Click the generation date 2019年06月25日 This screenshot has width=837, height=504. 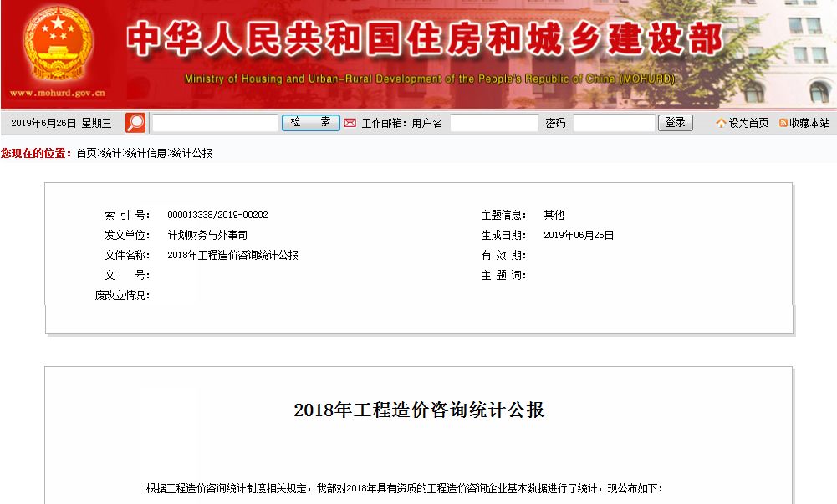[x=579, y=235]
